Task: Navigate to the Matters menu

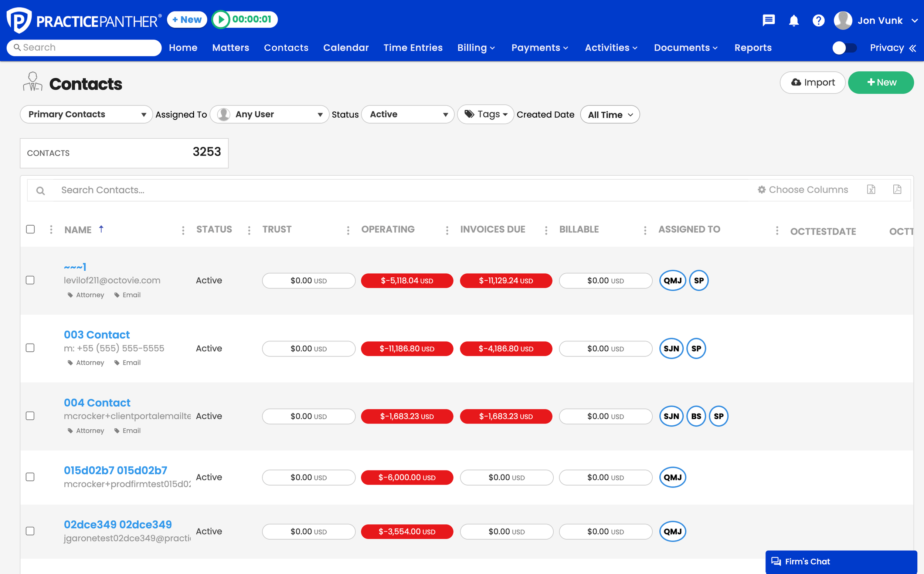Action: pyautogui.click(x=231, y=47)
